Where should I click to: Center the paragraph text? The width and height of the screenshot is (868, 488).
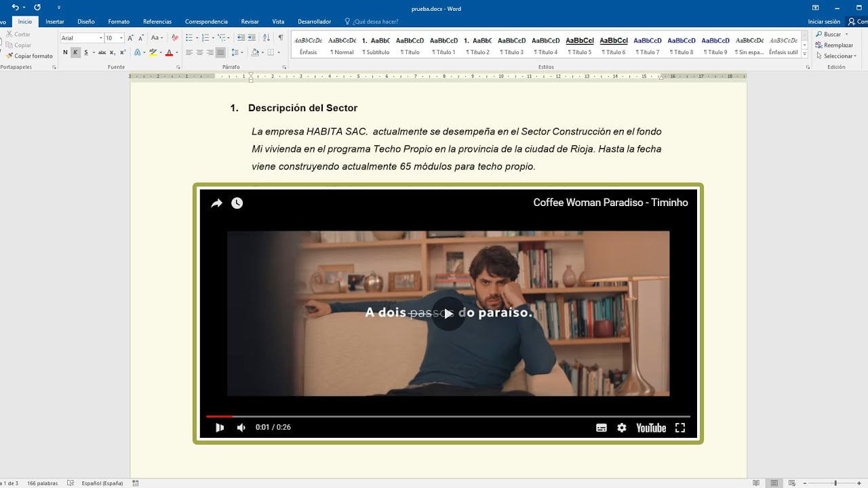coord(199,52)
